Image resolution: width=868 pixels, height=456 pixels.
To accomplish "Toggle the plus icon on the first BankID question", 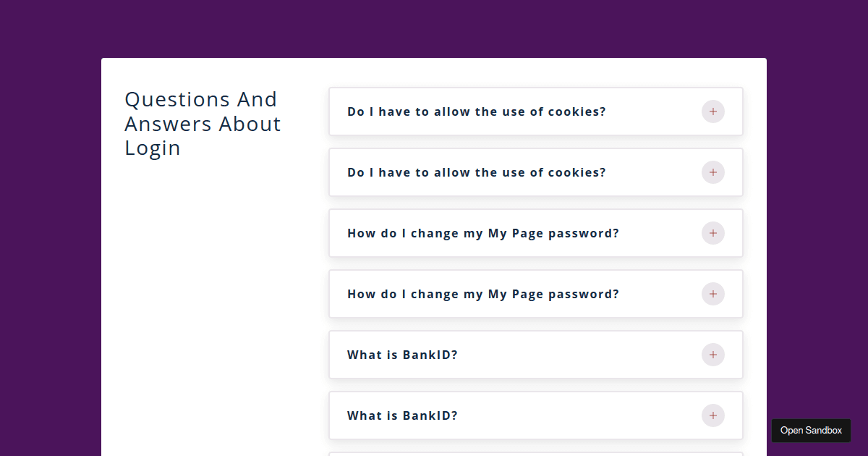I will coord(712,355).
